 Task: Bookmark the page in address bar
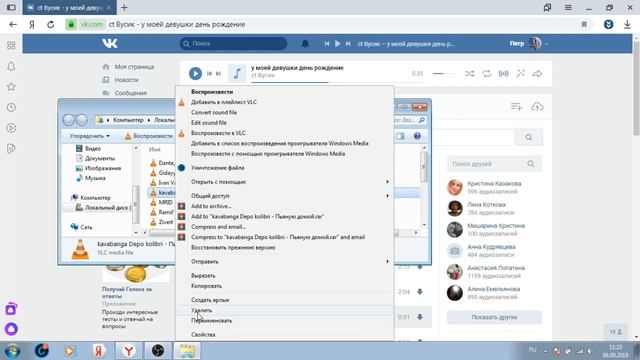pyautogui.click(x=584, y=24)
